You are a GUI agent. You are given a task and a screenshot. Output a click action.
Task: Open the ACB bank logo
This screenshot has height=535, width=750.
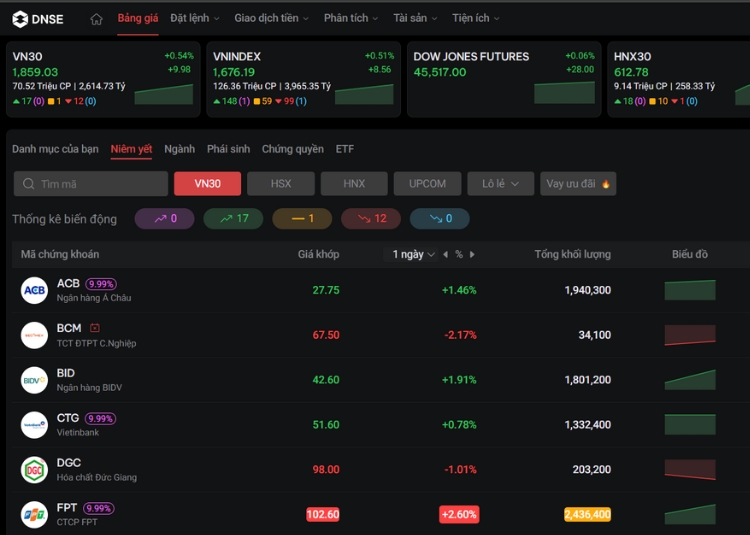pyautogui.click(x=34, y=290)
